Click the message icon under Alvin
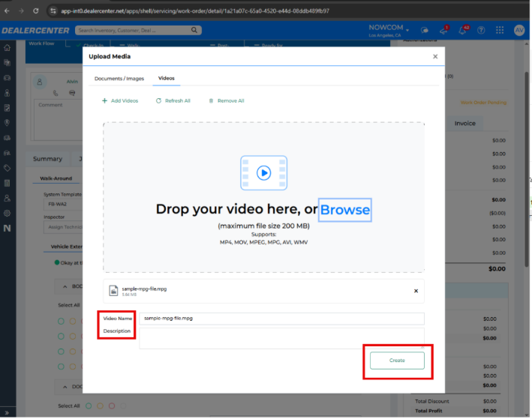The width and height of the screenshot is (532, 419). point(72,93)
